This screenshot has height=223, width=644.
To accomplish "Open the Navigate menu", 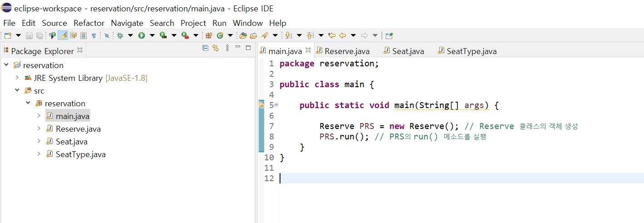I will (127, 23).
